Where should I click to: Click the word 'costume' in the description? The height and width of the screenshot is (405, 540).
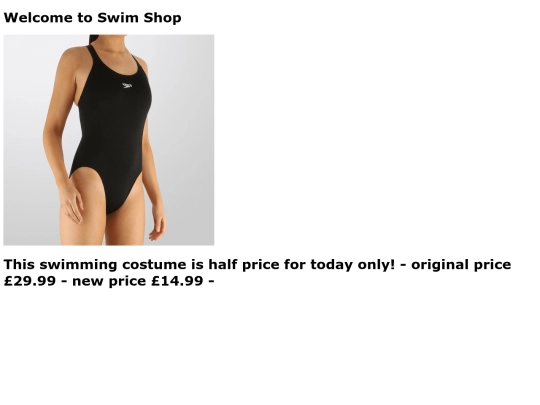(154, 265)
